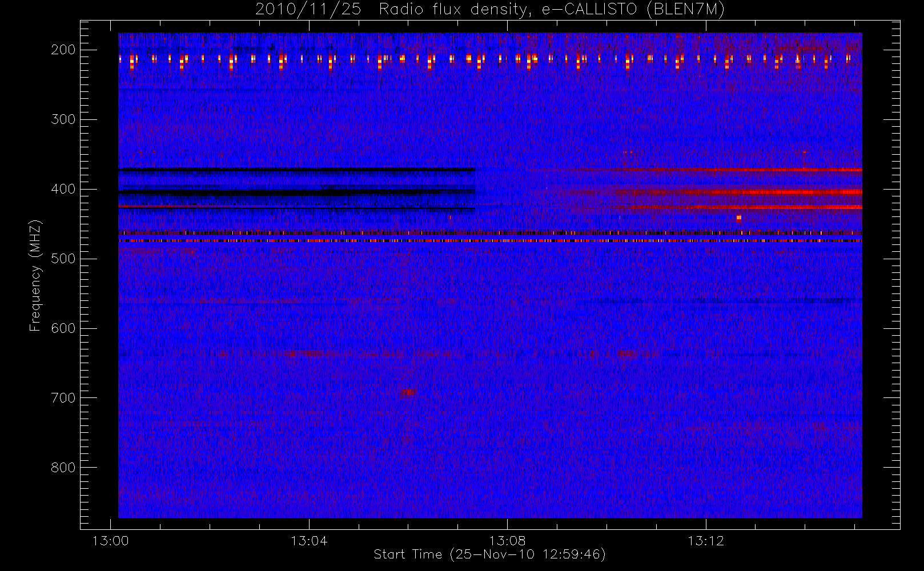Screen dimensions: 924x571
Task: Click the 300 frequency tick label
Action: point(63,119)
